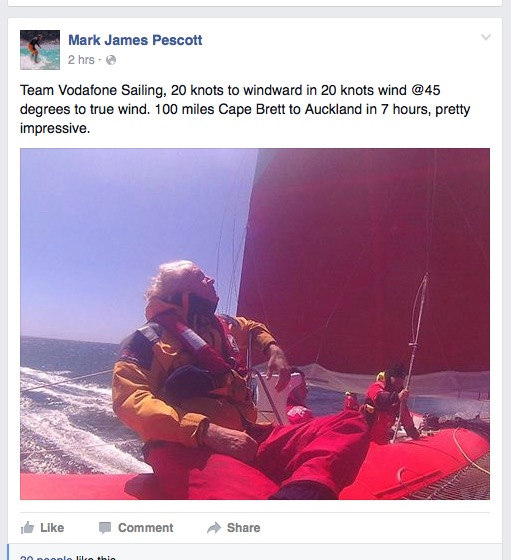Expand the post options chevron menu
This screenshot has height=560, width=511.
pyautogui.click(x=486, y=37)
